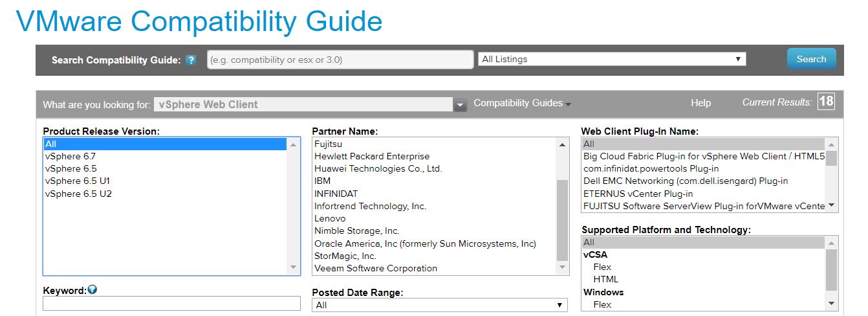Click the Keyword info icon
The image size is (868, 316).
pyautogui.click(x=92, y=290)
